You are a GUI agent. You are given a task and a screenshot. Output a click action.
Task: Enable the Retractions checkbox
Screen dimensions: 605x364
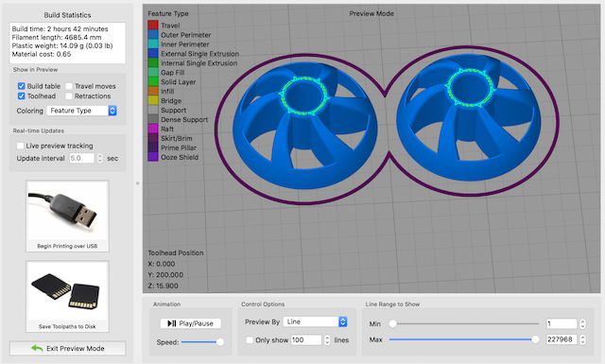coord(69,95)
